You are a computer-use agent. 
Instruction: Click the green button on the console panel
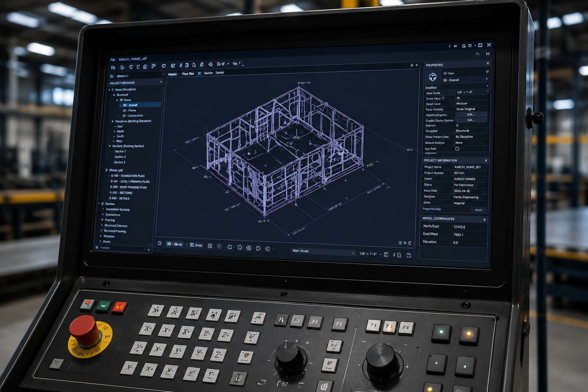click(x=103, y=305)
